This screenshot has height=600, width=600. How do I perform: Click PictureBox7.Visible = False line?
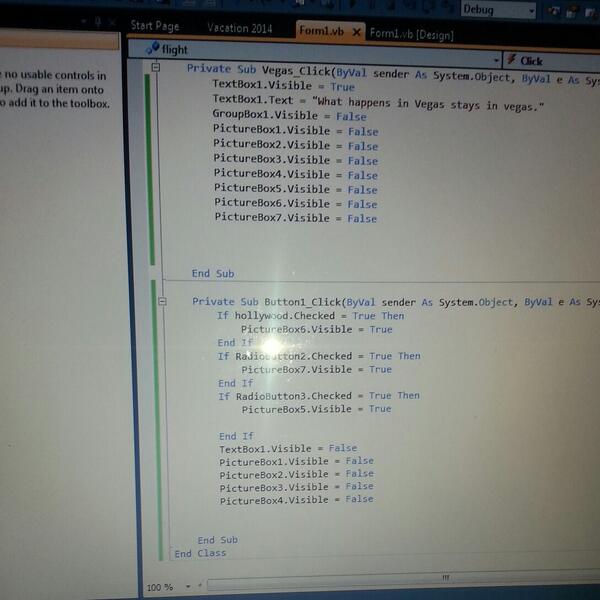(295, 217)
